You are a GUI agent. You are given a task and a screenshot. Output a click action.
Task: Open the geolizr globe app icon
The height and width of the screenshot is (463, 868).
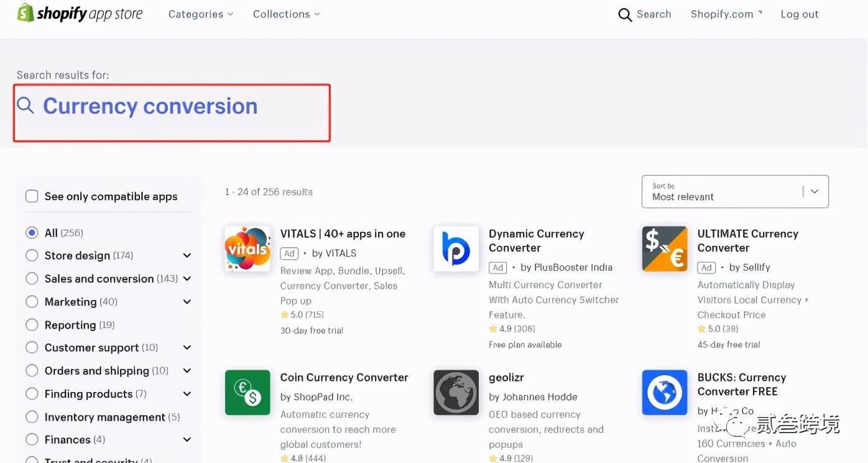pyautogui.click(x=456, y=393)
